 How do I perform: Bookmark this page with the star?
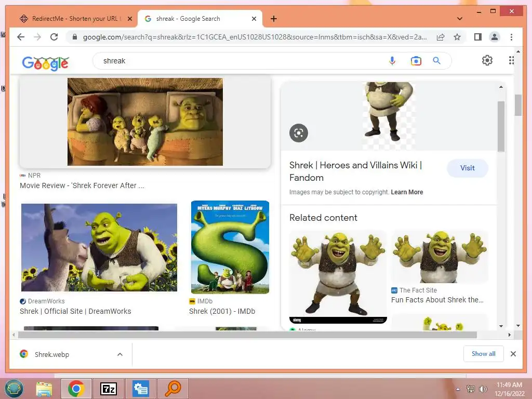coord(457,37)
